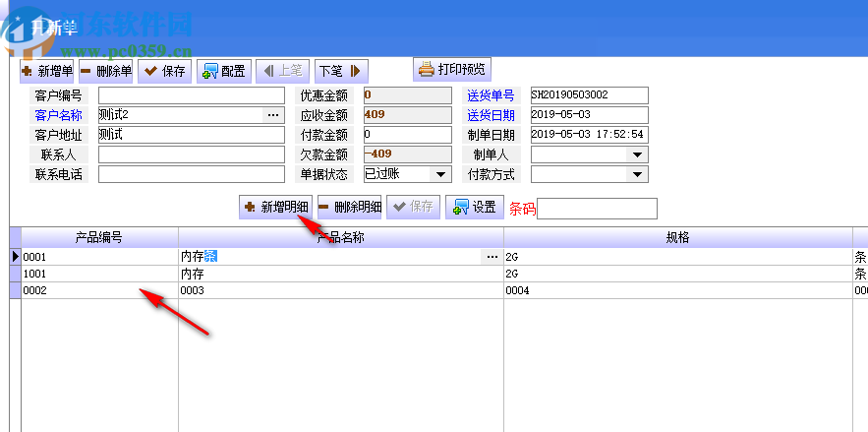Image resolution: width=868 pixels, height=432 pixels.
Task: Click the plus icon on 新增明细
Action: click(x=250, y=207)
